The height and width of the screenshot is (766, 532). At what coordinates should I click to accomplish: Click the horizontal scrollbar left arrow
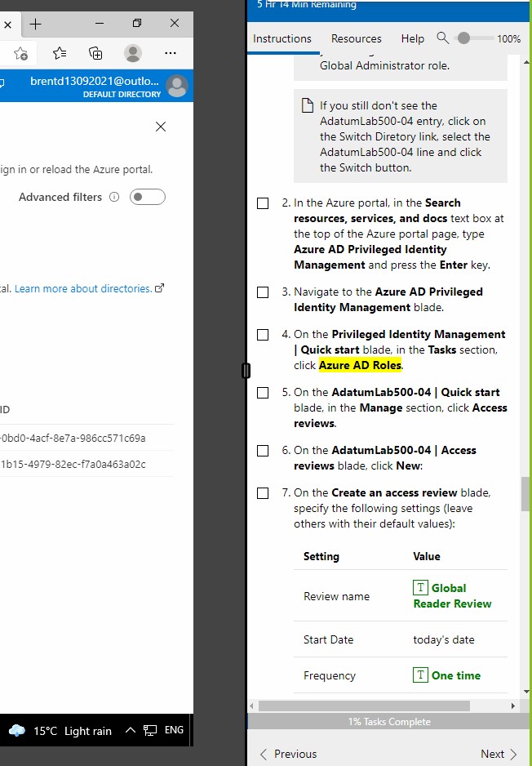[252, 706]
